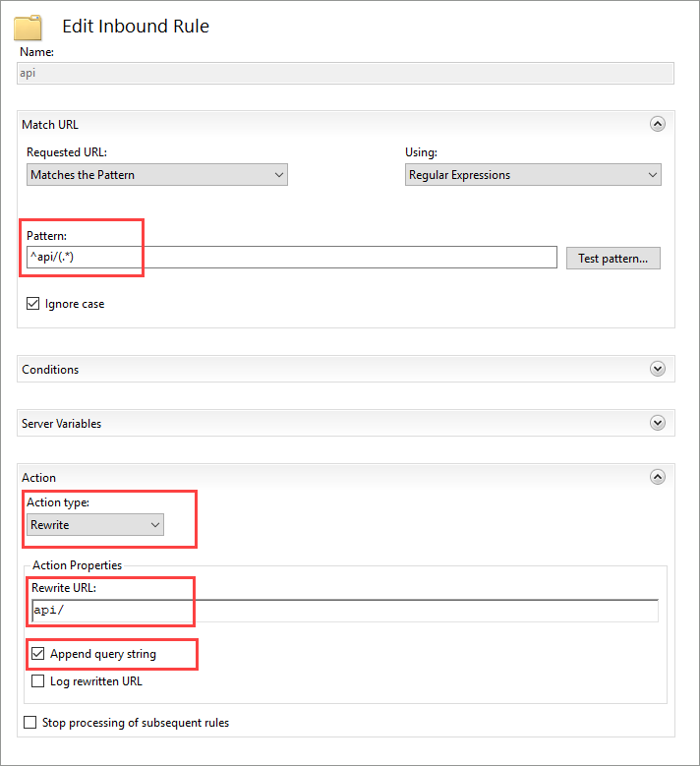Click the Conditions section header
This screenshot has height=766, width=700.
coord(50,370)
